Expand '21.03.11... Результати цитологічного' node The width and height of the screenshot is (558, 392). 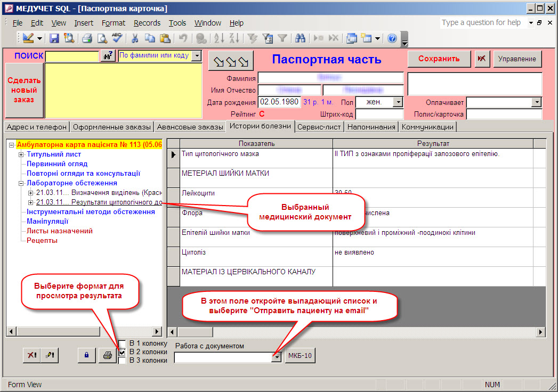point(30,202)
